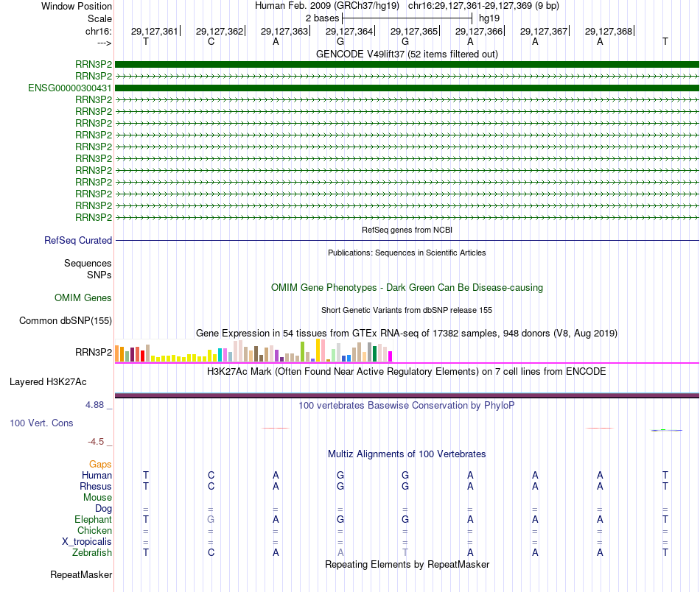Click the grey T in the Zebrafish row
The image size is (700, 592).
pos(405,552)
